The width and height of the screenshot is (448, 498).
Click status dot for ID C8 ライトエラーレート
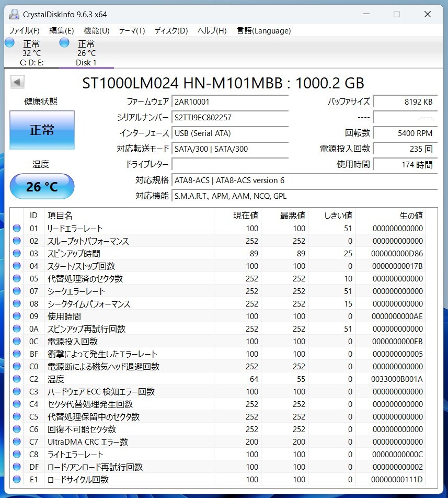pyautogui.click(x=17, y=454)
